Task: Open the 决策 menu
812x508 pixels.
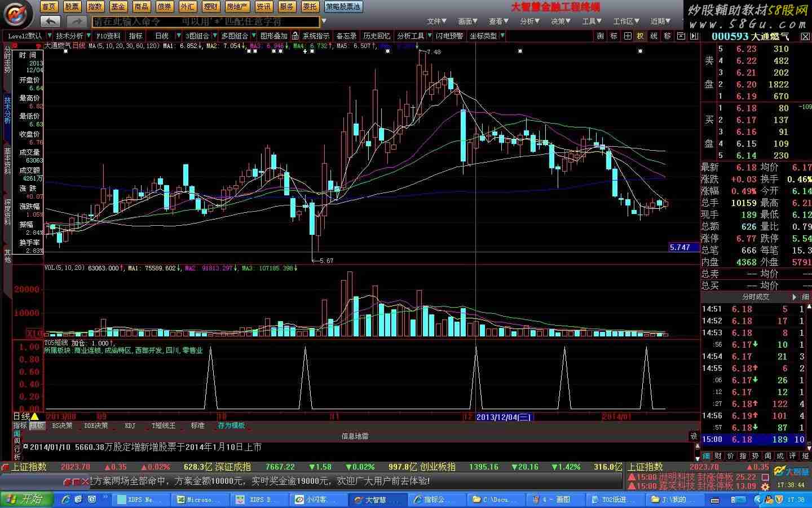Action: point(561,21)
